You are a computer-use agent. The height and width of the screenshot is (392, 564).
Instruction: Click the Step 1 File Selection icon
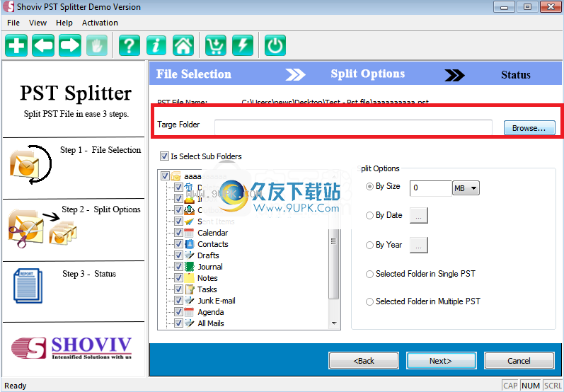[x=30, y=165]
